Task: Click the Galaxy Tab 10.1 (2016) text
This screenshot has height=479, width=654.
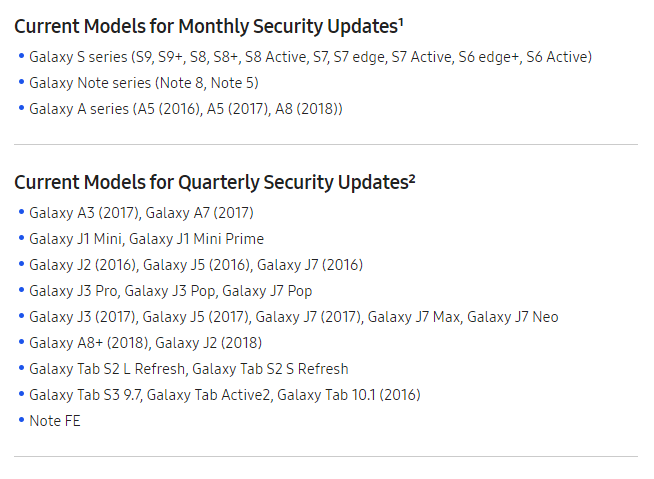Action: pos(349,395)
